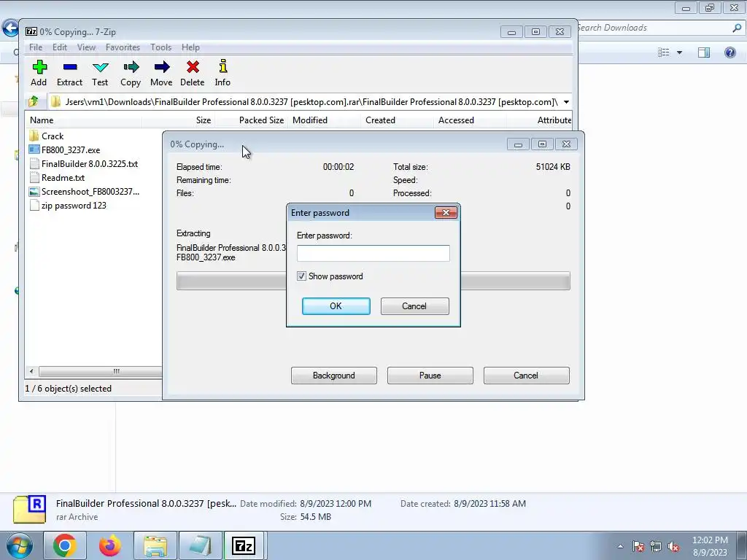Screen dimensions: 747x560
Task: Sort by the Size column header
Action: click(x=178, y=120)
